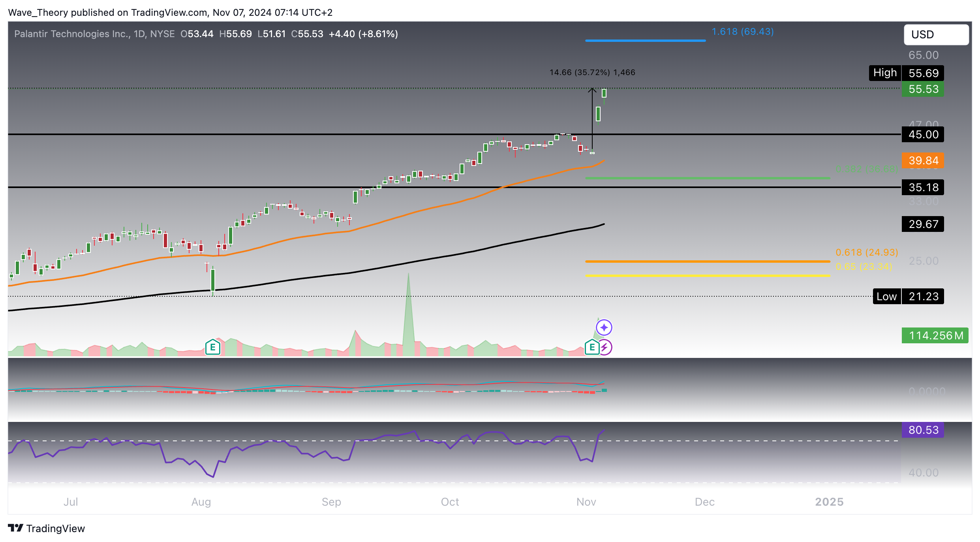
Task: Click the blue 1.618 Fibonacci line
Action: 645,40
